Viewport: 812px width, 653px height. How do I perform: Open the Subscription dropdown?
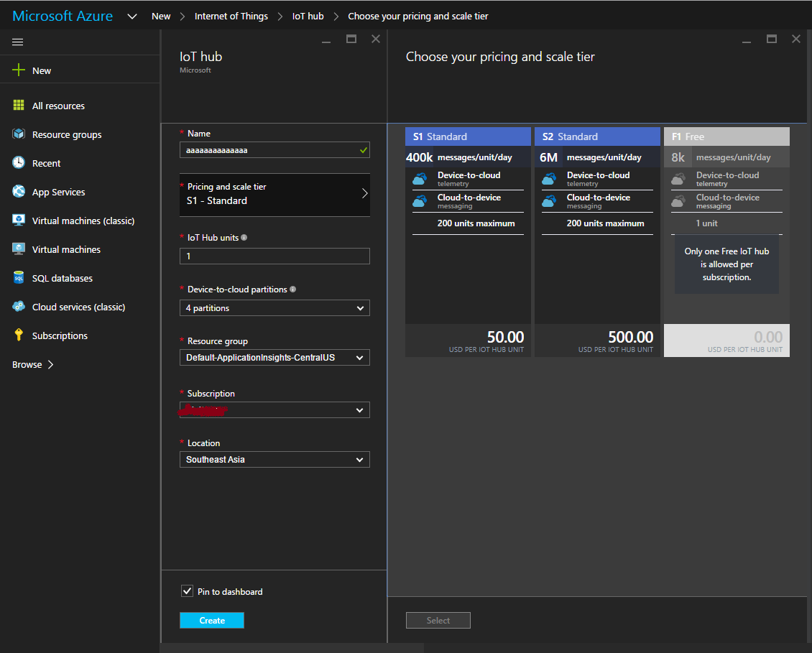[x=274, y=409]
